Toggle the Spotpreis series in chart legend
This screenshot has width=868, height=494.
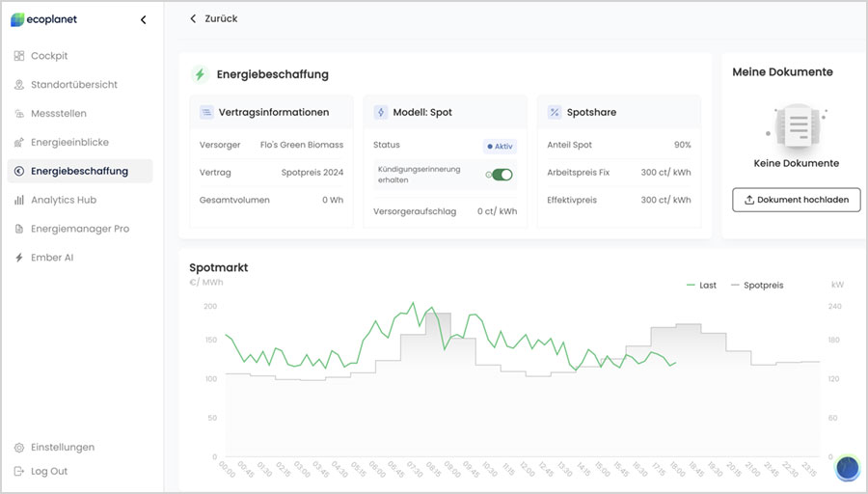(x=757, y=286)
